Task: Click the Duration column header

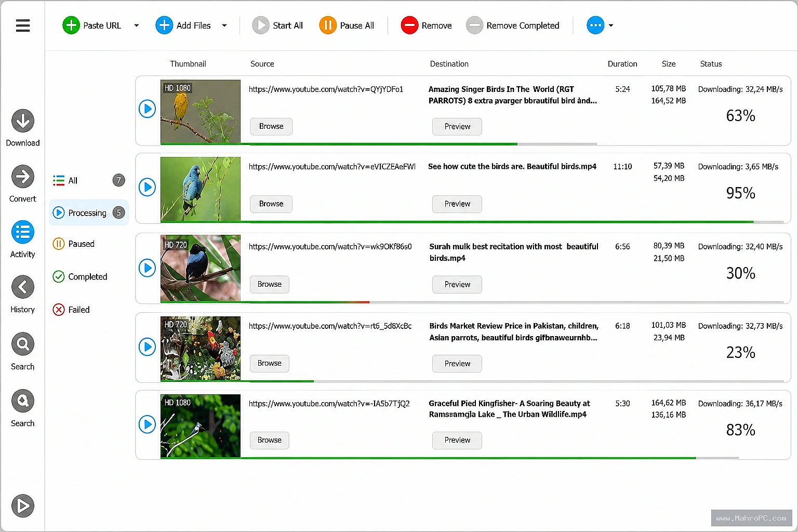Action: (622, 64)
